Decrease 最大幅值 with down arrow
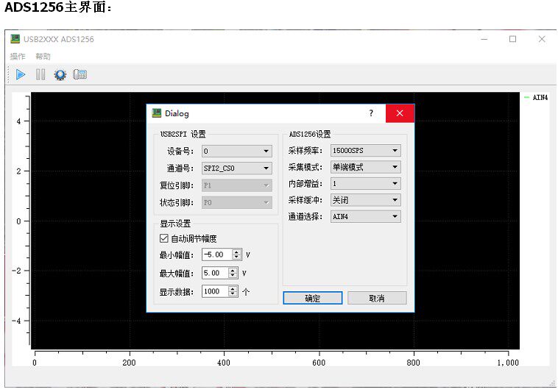 (233, 276)
